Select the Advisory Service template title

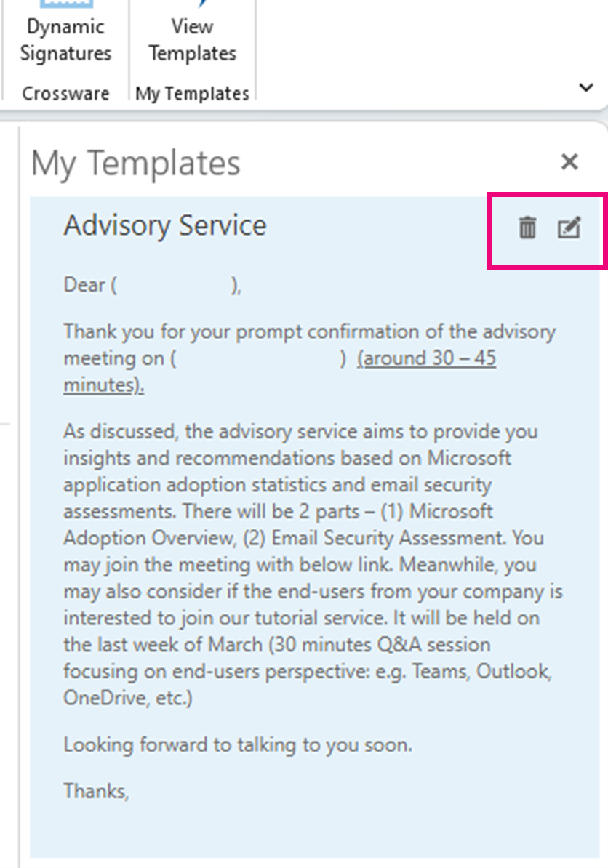coord(165,225)
